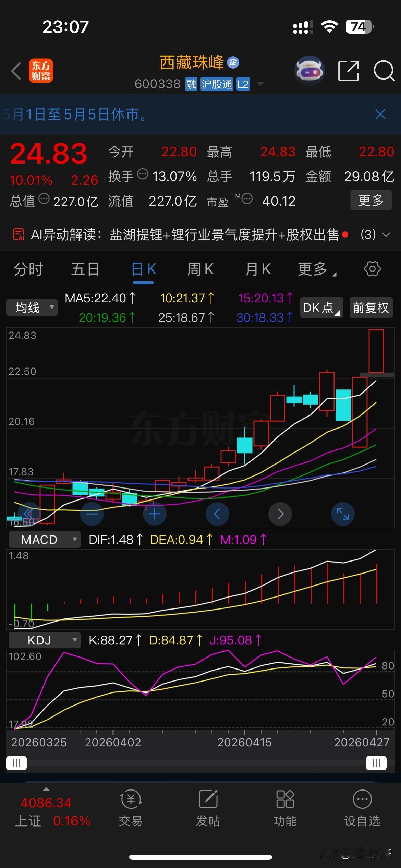Switch to 五日 tab
This screenshot has height=868, width=401.
[x=85, y=269]
